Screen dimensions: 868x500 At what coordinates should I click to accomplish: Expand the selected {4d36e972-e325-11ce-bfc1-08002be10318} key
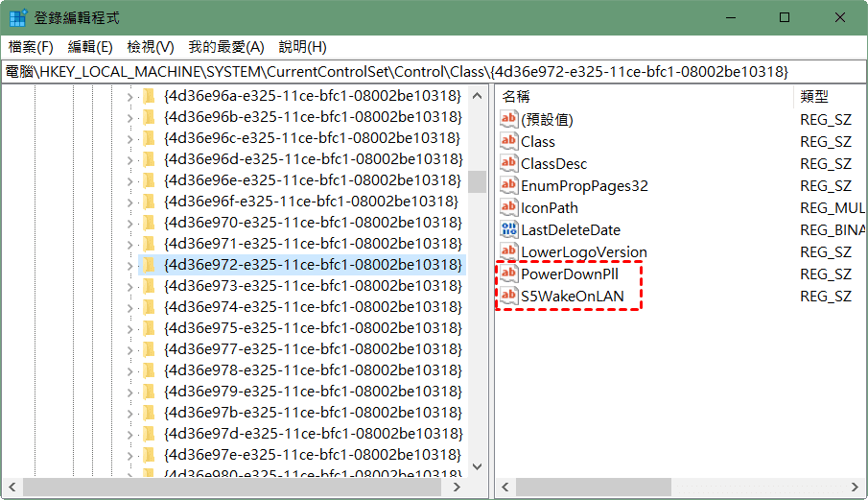[x=129, y=266]
